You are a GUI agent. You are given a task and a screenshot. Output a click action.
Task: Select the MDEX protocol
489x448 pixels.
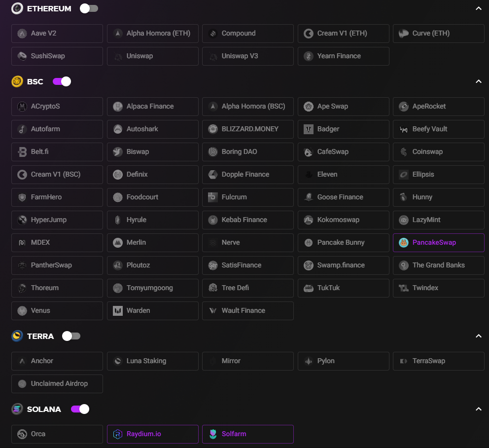tap(57, 243)
